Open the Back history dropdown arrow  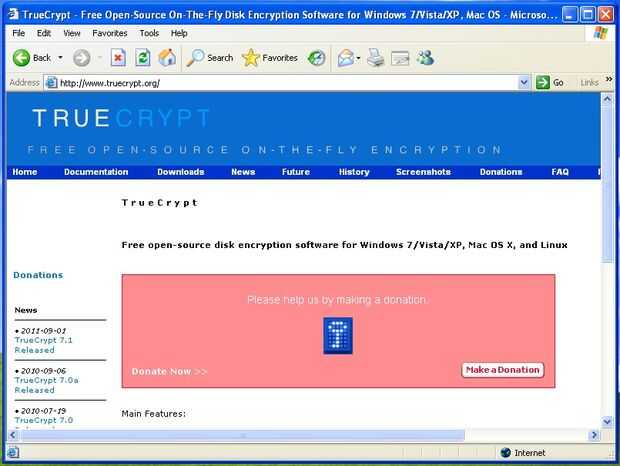pos(60,58)
